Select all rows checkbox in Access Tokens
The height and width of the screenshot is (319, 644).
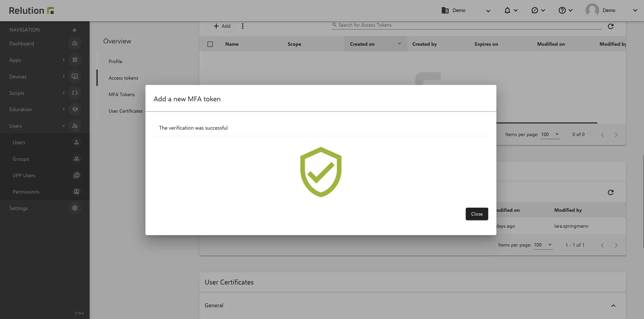pyautogui.click(x=210, y=44)
